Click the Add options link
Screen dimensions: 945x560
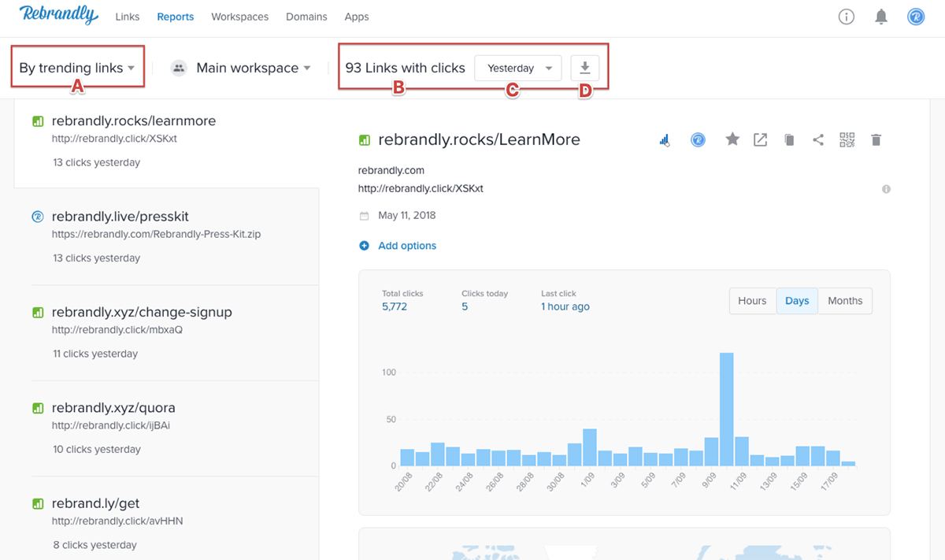[407, 246]
